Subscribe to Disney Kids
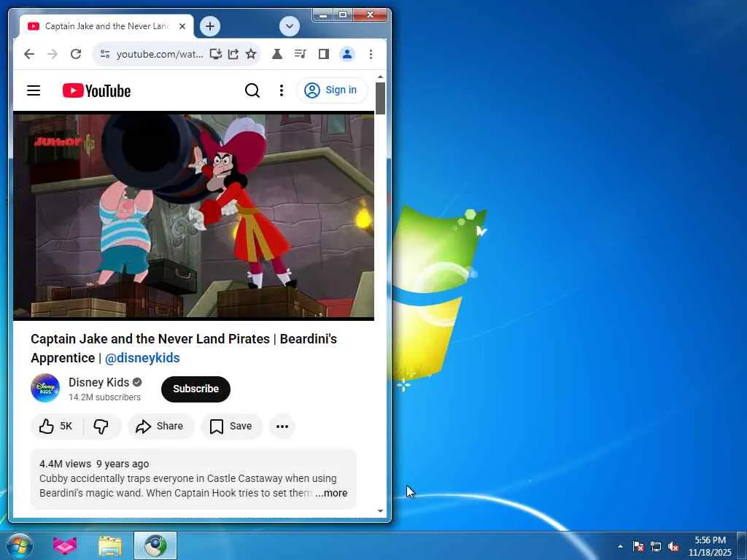This screenshot has height=560, width=747. point(196,389)
